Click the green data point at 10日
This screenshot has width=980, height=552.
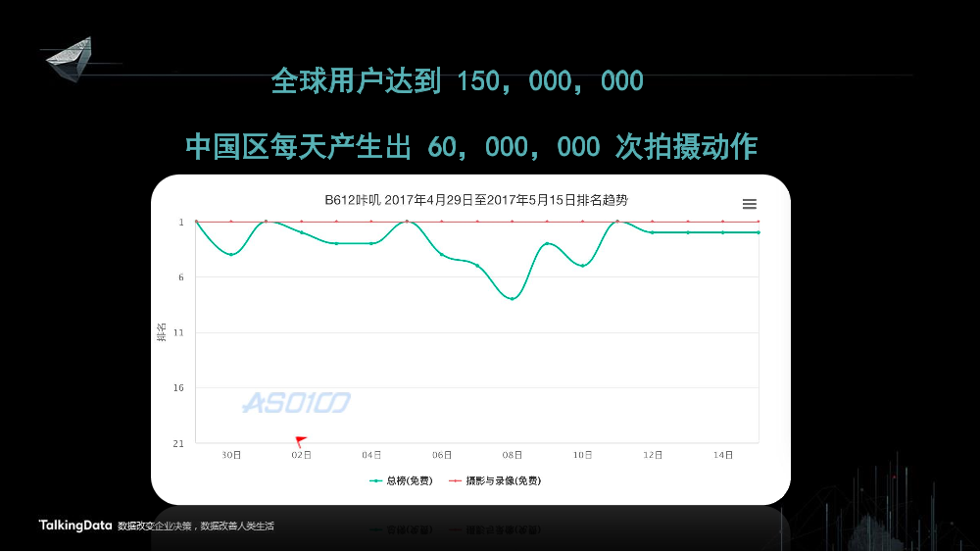click(x=582, y=266)
